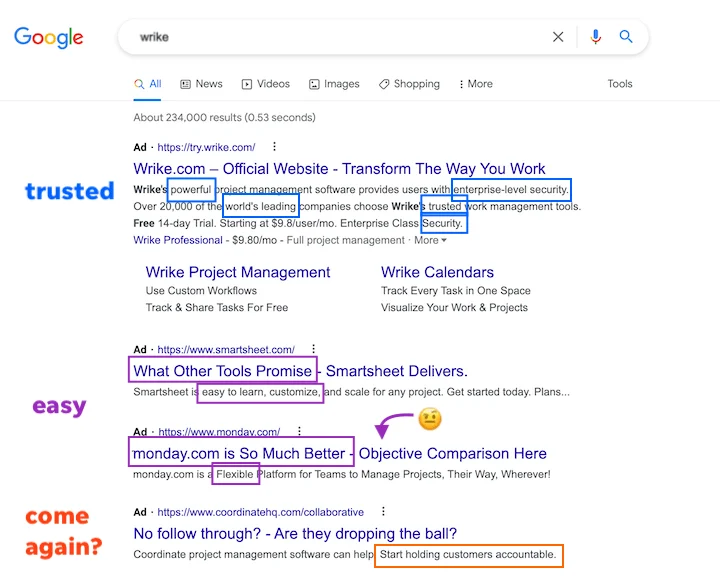720x581 pixels.
Task: Open the Wrike Calendars sitelink
Action: [437, 272]
